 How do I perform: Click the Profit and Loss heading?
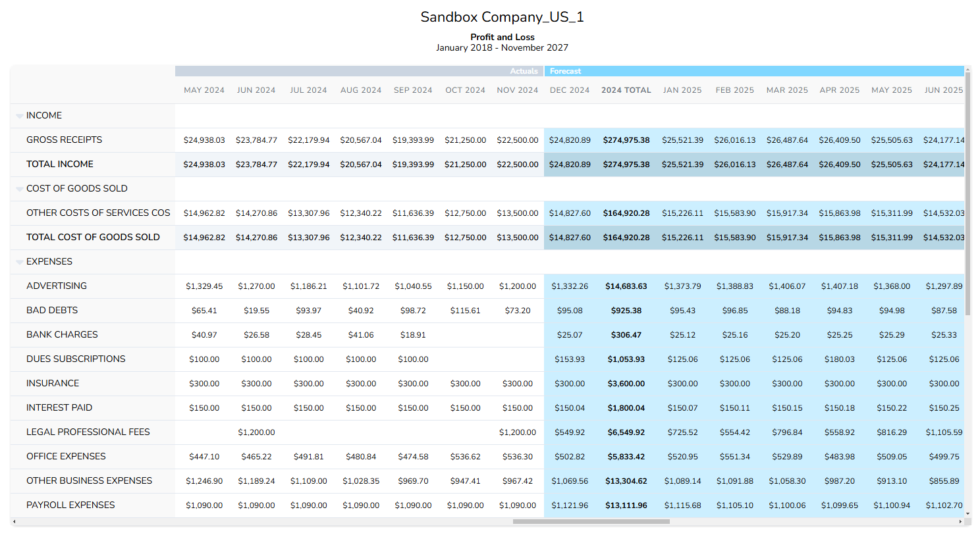pos(503,38)
